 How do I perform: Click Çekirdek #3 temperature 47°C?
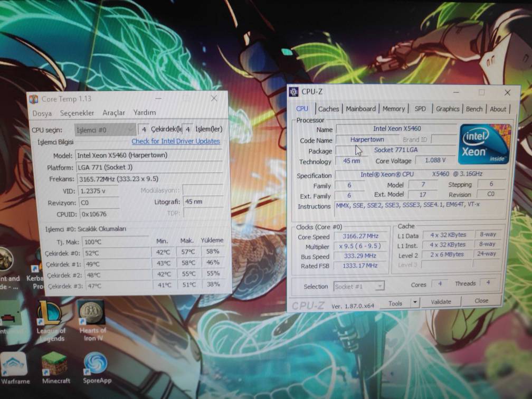[x=119, y=286]
